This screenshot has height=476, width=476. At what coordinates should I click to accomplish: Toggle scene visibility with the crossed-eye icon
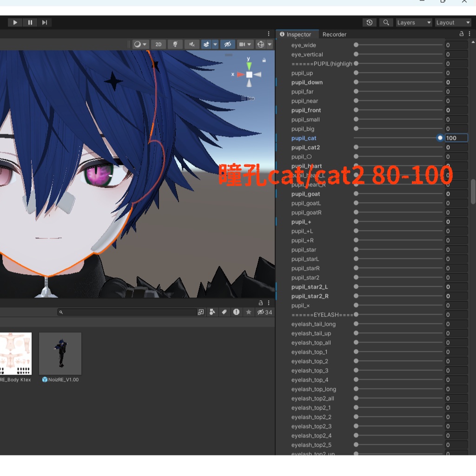[x=227, y=44]
